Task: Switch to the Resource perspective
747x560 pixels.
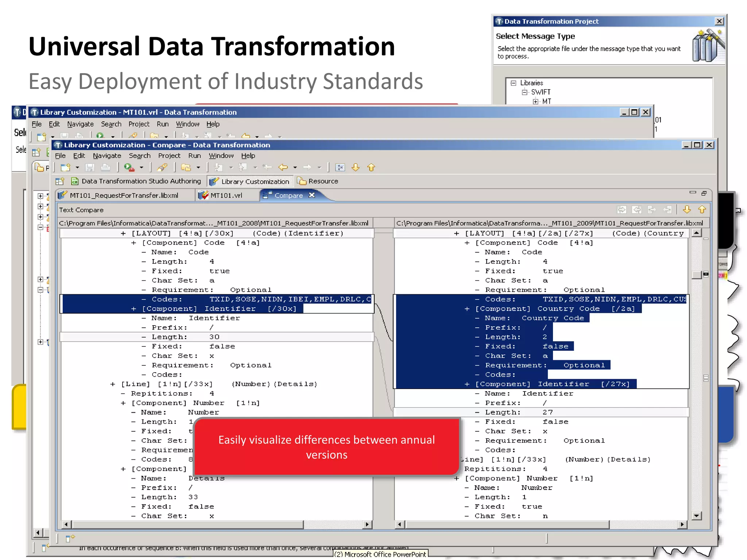Action: click(318, 181)
